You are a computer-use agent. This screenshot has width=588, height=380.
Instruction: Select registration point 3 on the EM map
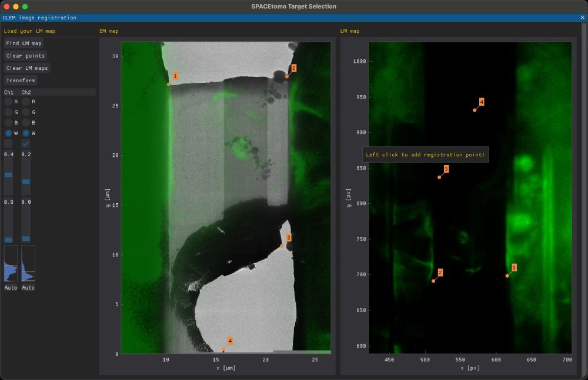click(x=282, y=246)
